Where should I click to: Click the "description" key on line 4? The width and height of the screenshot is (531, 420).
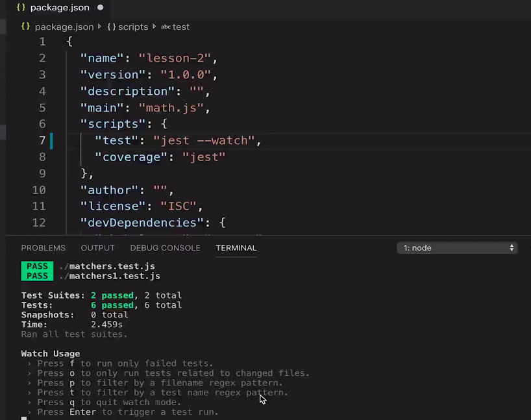click(x=128, y=92)
